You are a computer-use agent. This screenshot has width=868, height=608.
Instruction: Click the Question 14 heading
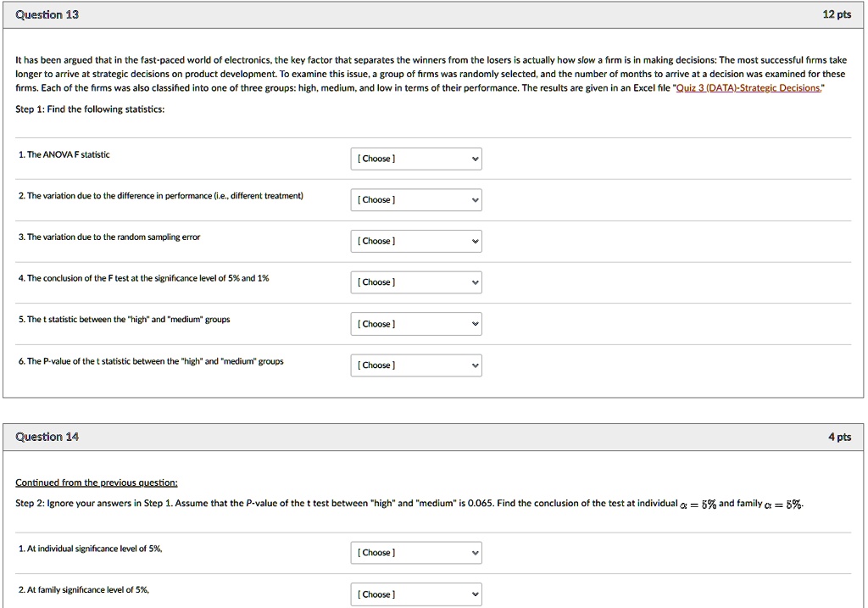click(47, 437)
